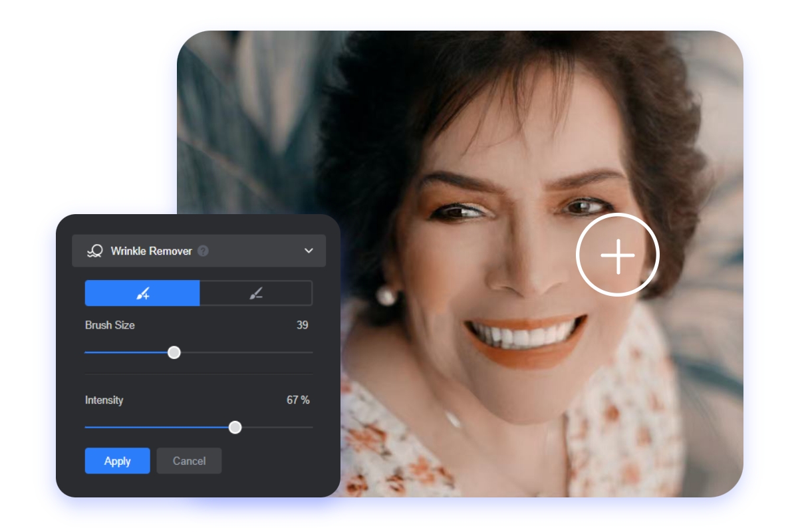Apply the wrinkle removal changes
The image size is (798, 532).
[x=118, y=461]
